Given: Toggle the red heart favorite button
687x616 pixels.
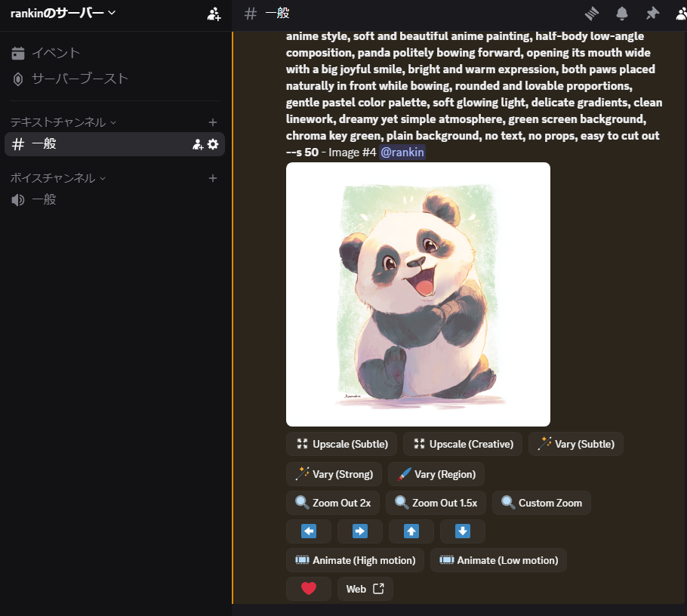Looking at the screenshot, I should click(x=309, y=589).
